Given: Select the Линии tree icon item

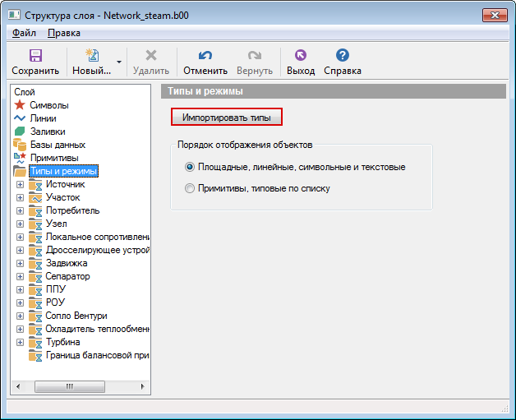Looking at the screenshot, I should 21,118.
